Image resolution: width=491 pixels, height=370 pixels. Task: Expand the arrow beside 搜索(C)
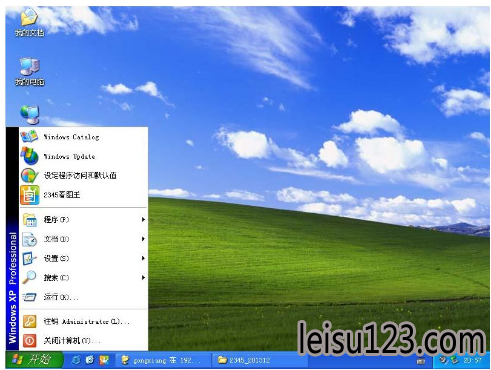coord(143,277)
